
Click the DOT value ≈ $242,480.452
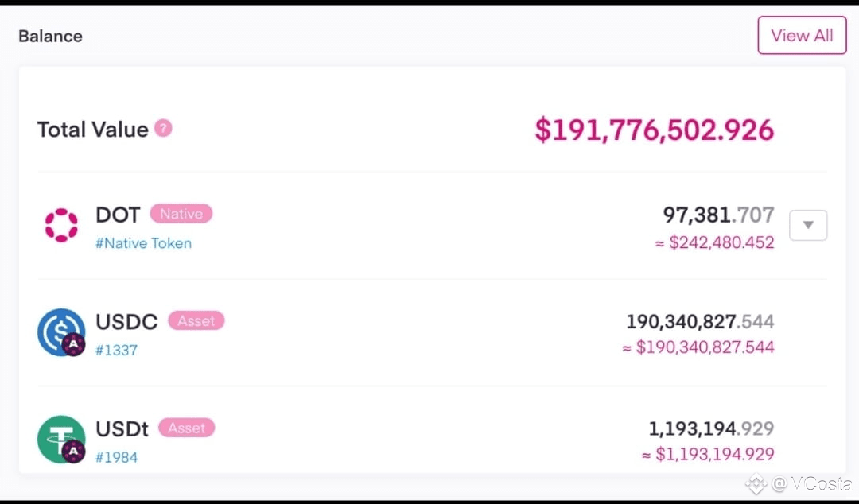click(715, 242)
